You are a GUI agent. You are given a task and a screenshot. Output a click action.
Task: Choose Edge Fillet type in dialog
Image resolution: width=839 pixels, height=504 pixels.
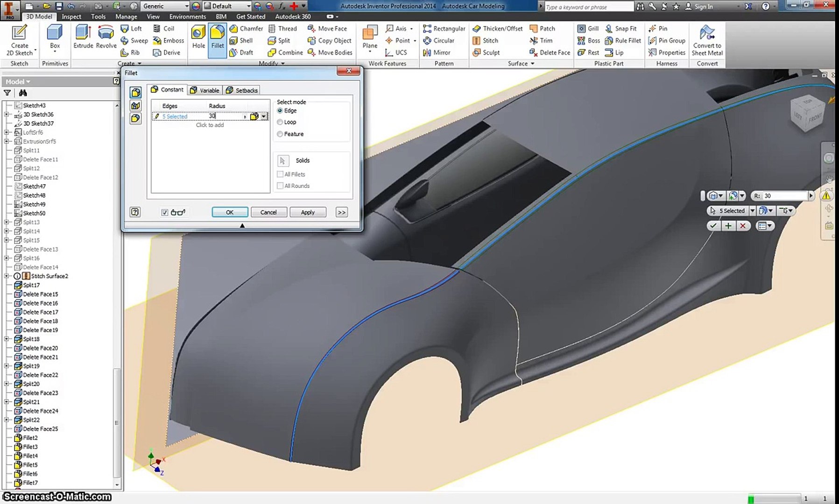click(135, 92)
